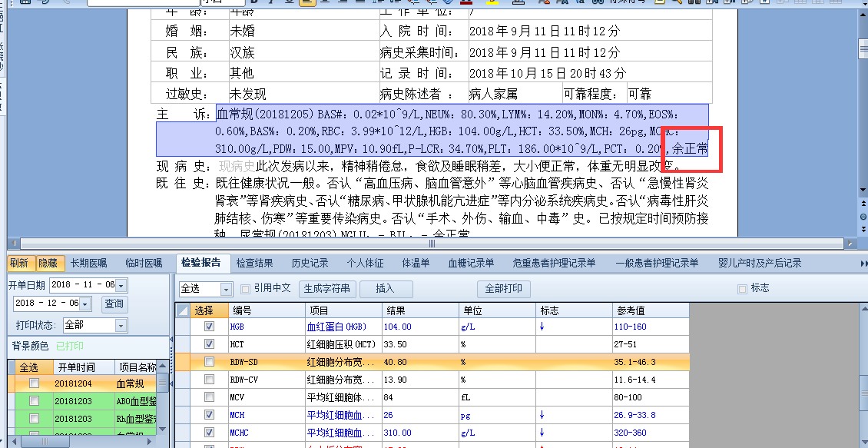
Task: Click document scrollbar down arrow
Action: pos(863,191)
